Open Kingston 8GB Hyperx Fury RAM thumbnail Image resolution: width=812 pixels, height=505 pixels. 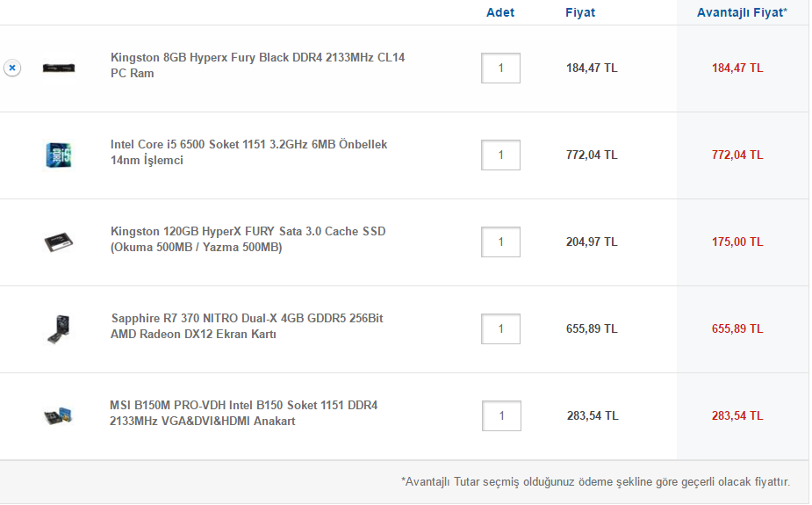(x=59, y=68)
